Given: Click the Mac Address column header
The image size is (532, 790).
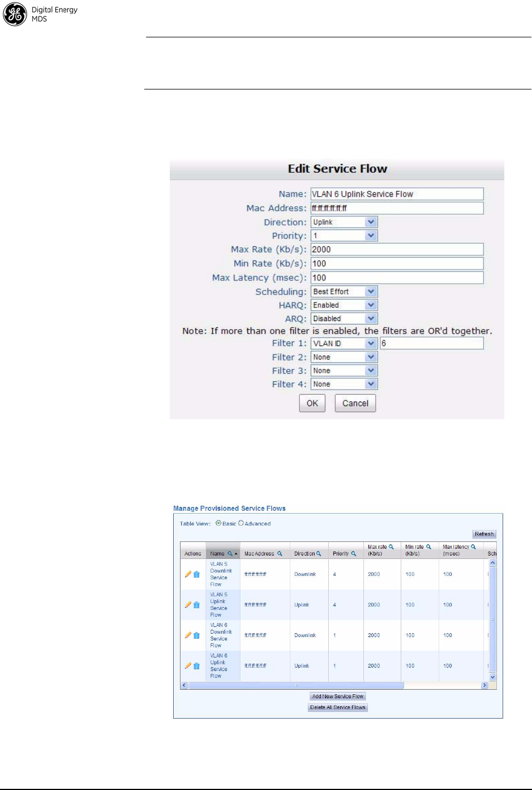Looking at the screenshot, I should tap(264, 550).
